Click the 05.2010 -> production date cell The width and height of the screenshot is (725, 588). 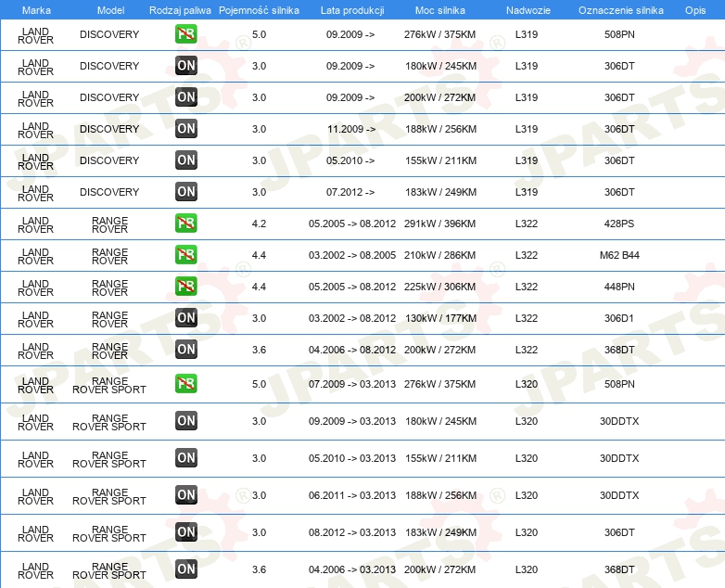tap(350, 160)
